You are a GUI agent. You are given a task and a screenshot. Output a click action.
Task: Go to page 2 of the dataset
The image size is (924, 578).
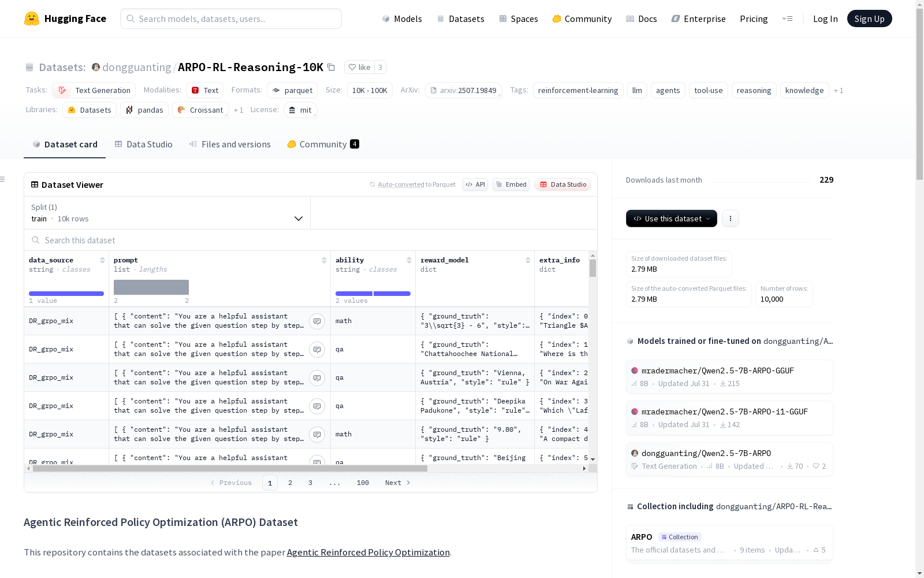tap(290, 483)
